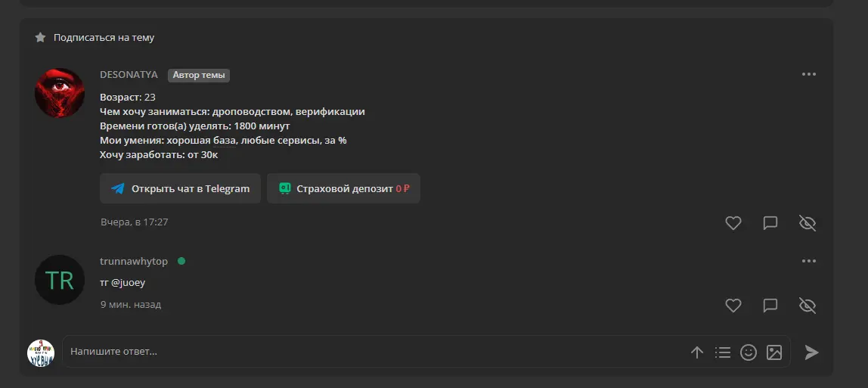
Task: Send reply with paper plane icon
Action: (811, 352)
